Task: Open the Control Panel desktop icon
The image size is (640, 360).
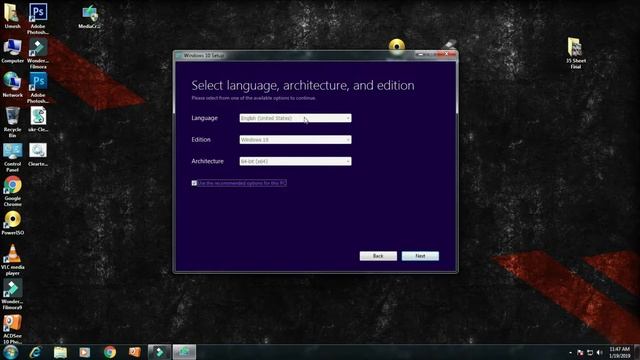Action: [12, 157]
